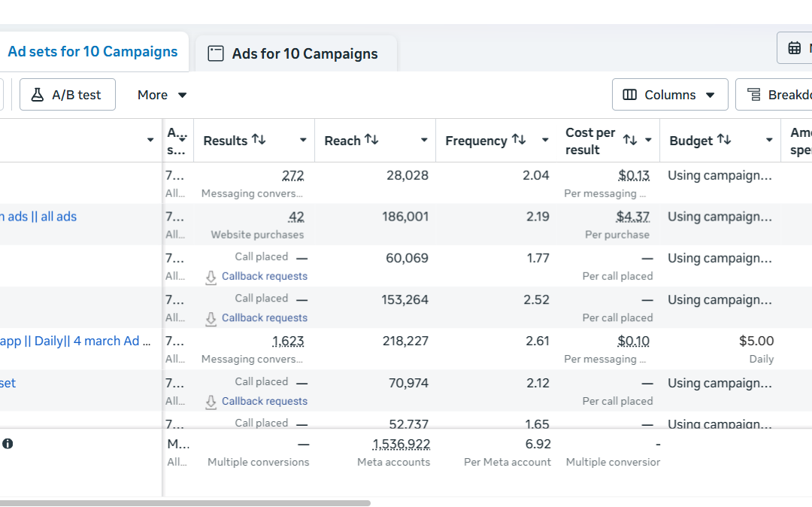The height and width of the screenshot is (507, 812).
Task: Click the Breakdown icon
Action: pyautogui.click(x=754, y=95)
